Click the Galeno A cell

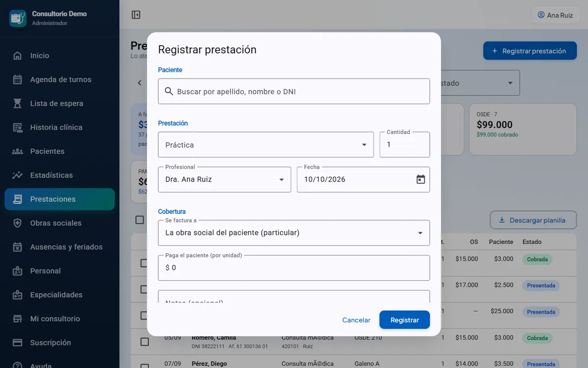coord(367,364)
